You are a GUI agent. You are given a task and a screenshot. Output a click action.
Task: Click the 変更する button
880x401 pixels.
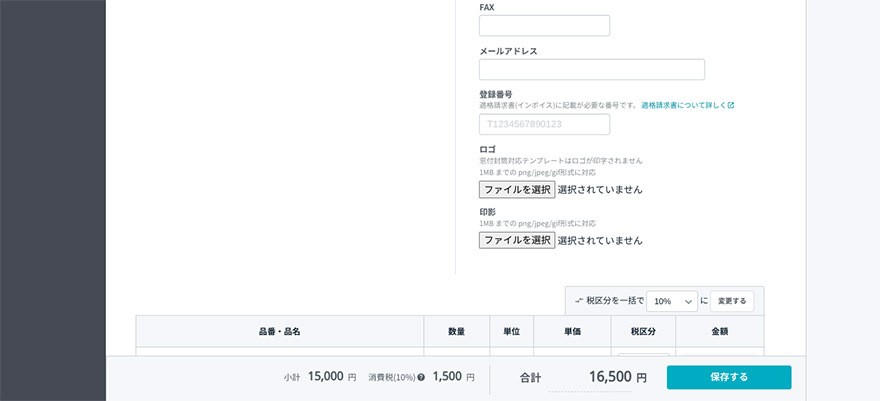pyautogui.click(x=732, y=301)
